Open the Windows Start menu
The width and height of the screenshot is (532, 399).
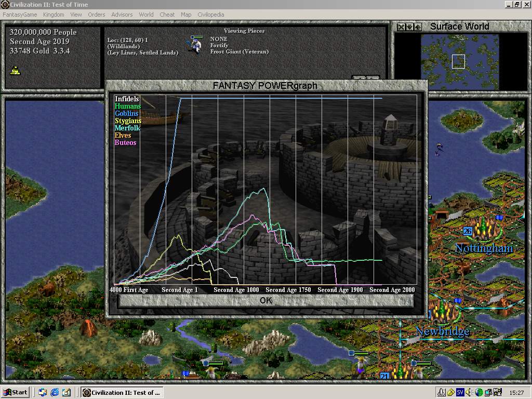click(16, 393)
